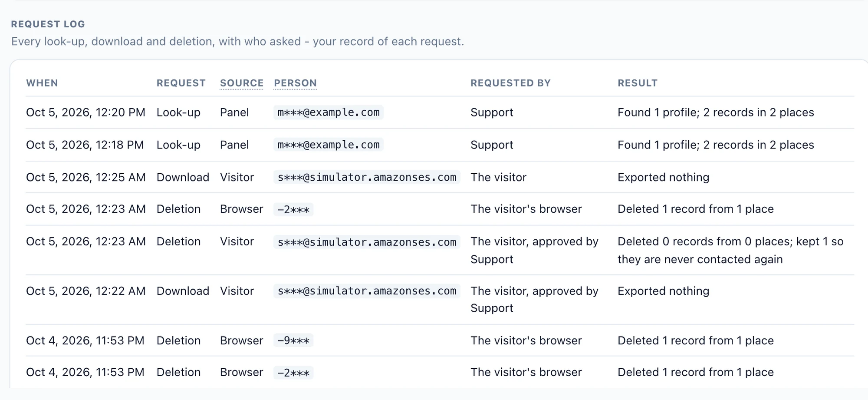Click "Deleted 1 record" result for Oct 5 12:23 AM
Viewport: 868px width, 400px height.
pyautogui.click(x=695, y=209)
